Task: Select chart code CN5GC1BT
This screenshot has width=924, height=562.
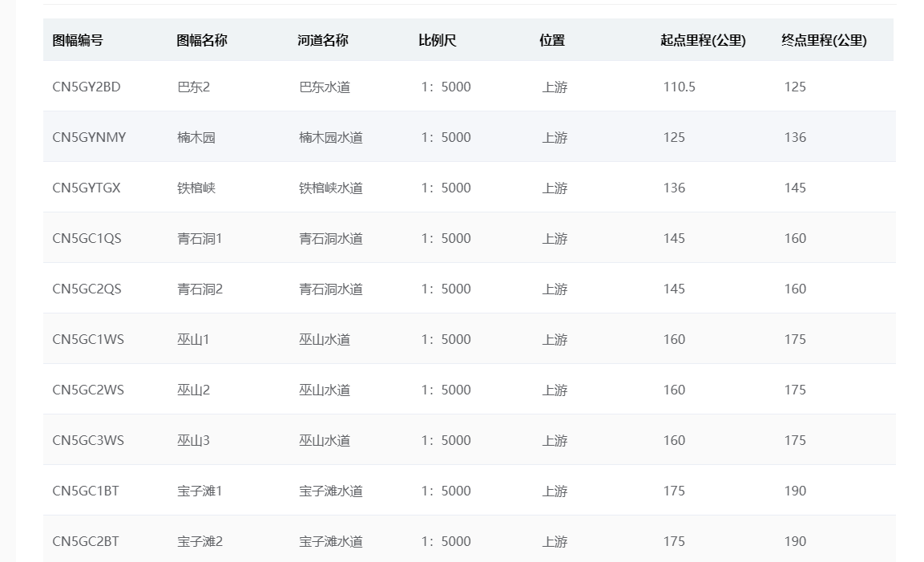Action: tap(86, 491)
